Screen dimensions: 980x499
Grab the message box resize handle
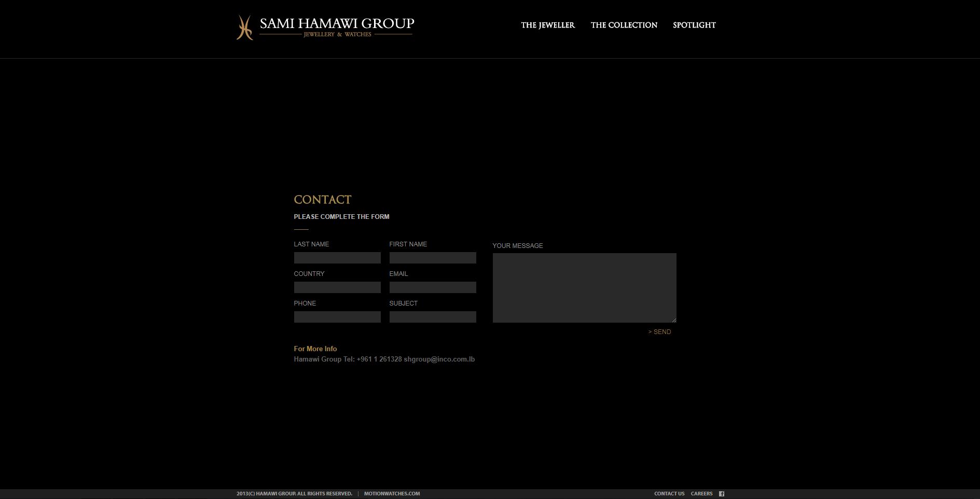tap(674, 320)
